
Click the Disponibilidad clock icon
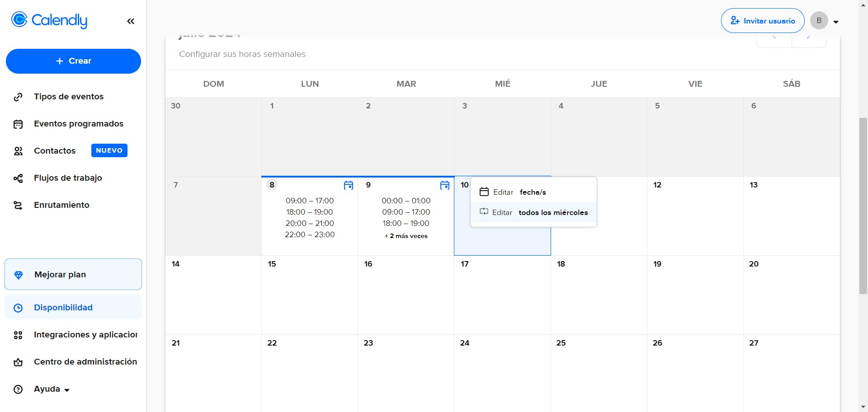point(18,308)
